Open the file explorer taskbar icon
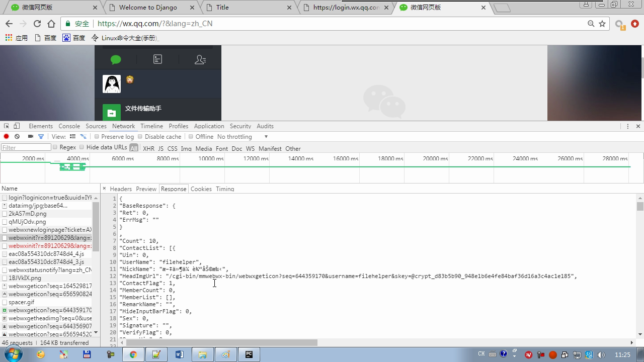Image resolution: width=644 pixels, height=362 pixels. coord(202,354)
